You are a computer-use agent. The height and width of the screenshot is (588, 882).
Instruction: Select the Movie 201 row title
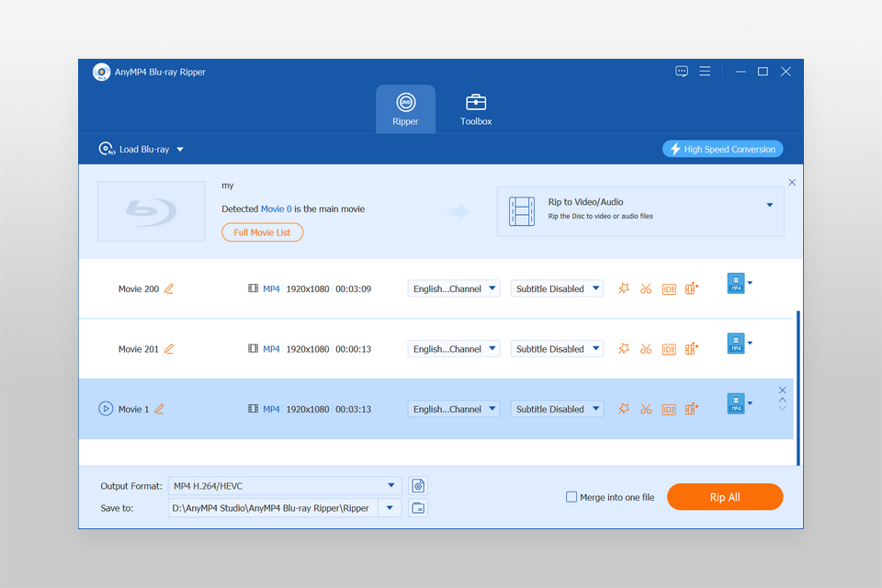pyautogui.click(x=139, y=349)
